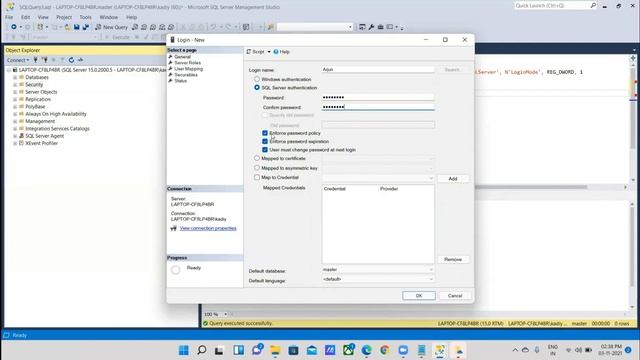Open the User Mapping page
Image resolution: width=640 pixels, height=360 pixels.
click(188, 69)
